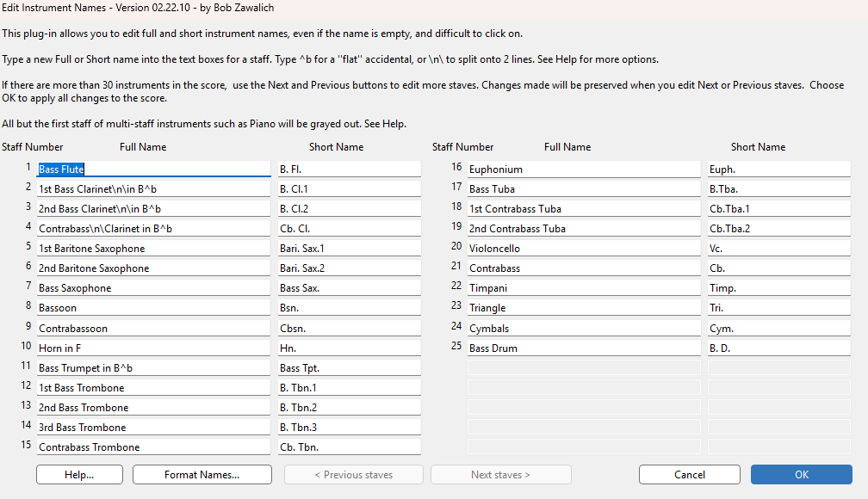Viewport: 868px width, 499px height.
Task: Select the Contrabass Trombone full name field
Action: click(153, 447)
